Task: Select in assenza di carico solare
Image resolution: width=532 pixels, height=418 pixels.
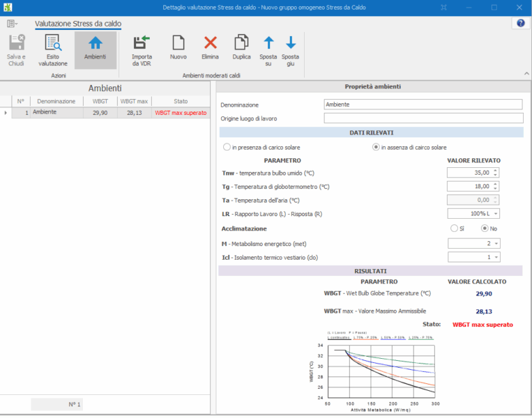Action: coord(376,147)
